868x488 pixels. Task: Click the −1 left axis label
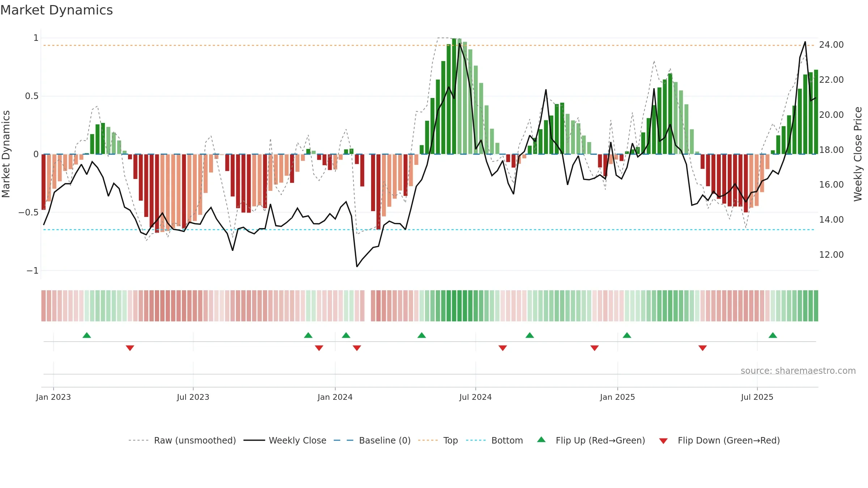point(32,270)
